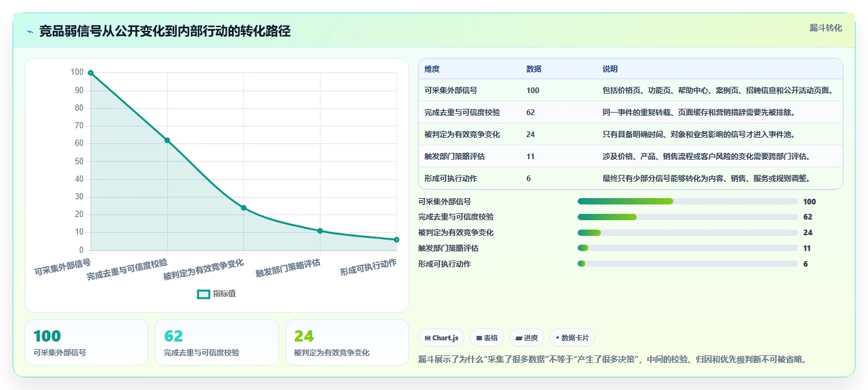
Task: Click the description about 内容、销售、服务或规则调整
Action: click(706, 179)
